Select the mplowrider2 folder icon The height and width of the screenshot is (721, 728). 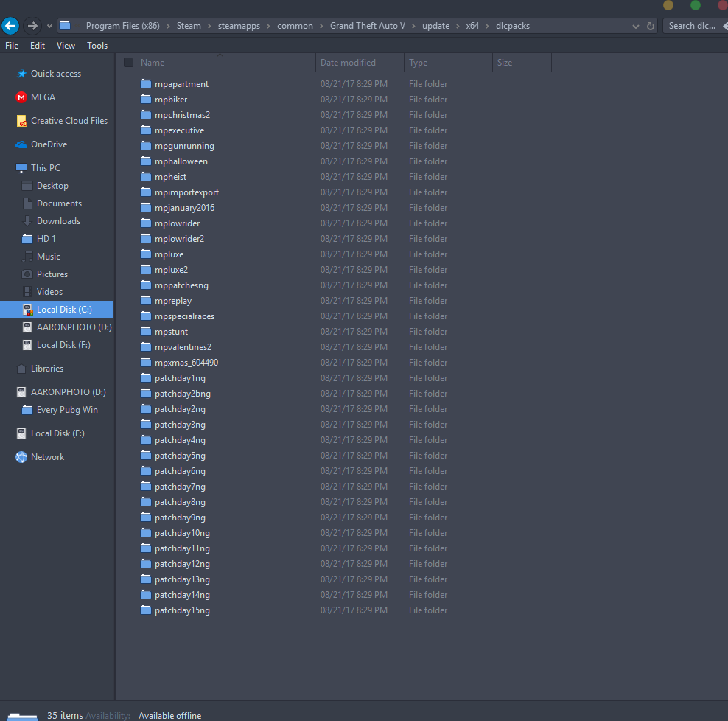pyautogui.click(x=146, y=238)
